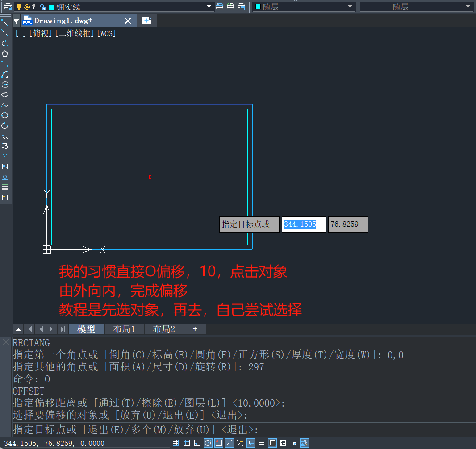
Task: Click the layer color swatch beside 细实线
Action: tap(51, 7)
